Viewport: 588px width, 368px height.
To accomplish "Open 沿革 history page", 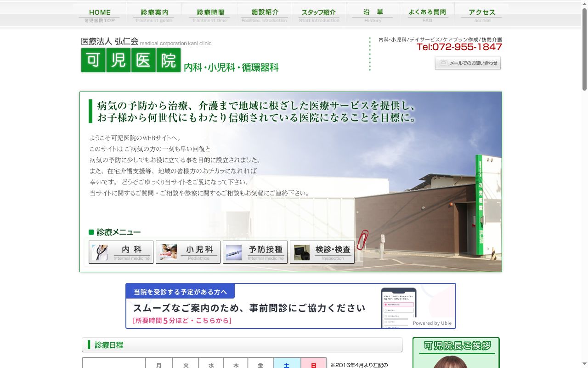I will pos(373,15).
